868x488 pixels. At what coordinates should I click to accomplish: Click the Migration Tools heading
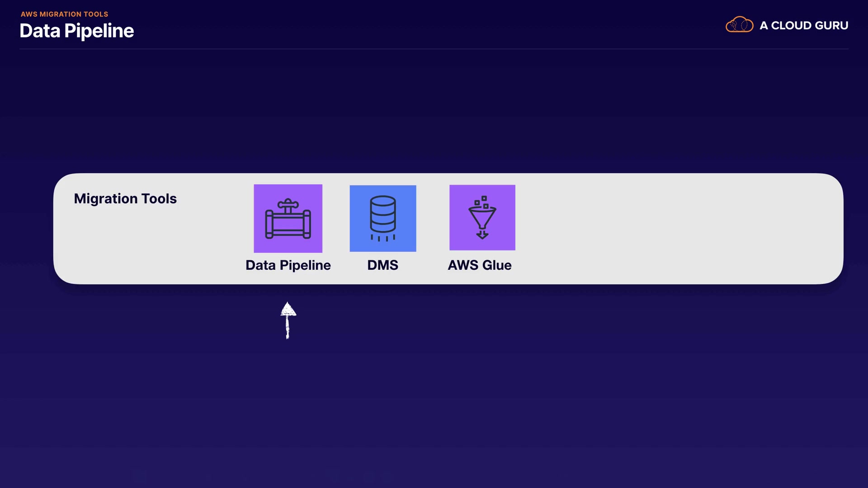point(125,199)
